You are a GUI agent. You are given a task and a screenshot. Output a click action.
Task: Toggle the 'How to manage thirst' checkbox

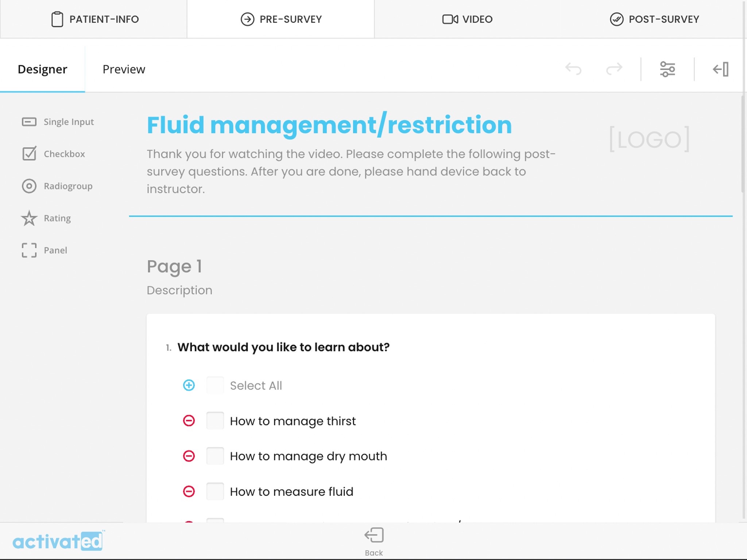click(215, 421)
